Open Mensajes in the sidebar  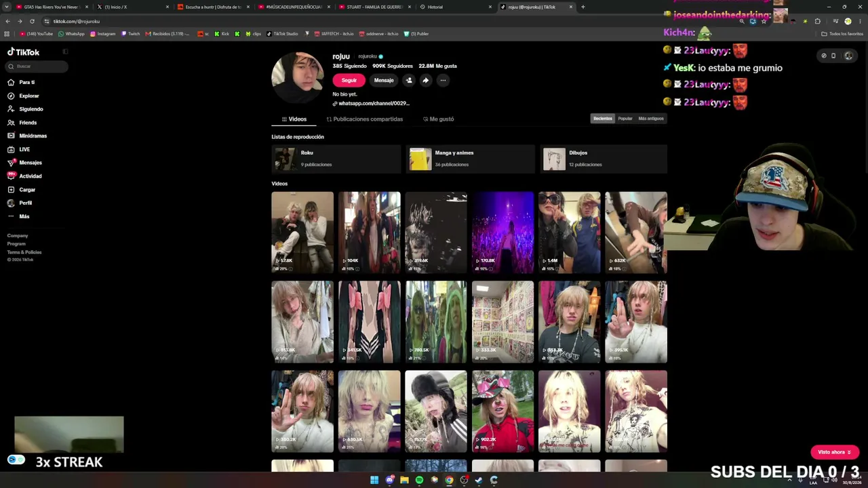pyautogui.click(x=24, y=163)
